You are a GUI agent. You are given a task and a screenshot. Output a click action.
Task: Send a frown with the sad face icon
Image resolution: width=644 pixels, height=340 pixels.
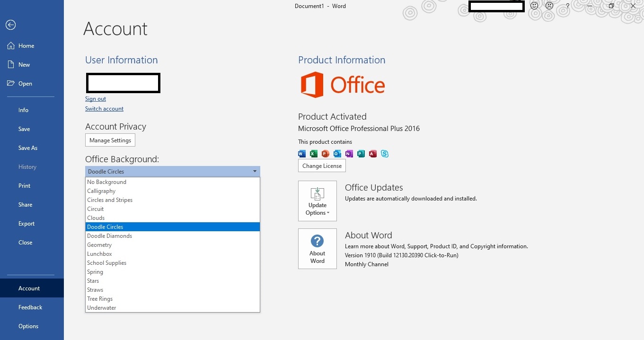(549, 6)
